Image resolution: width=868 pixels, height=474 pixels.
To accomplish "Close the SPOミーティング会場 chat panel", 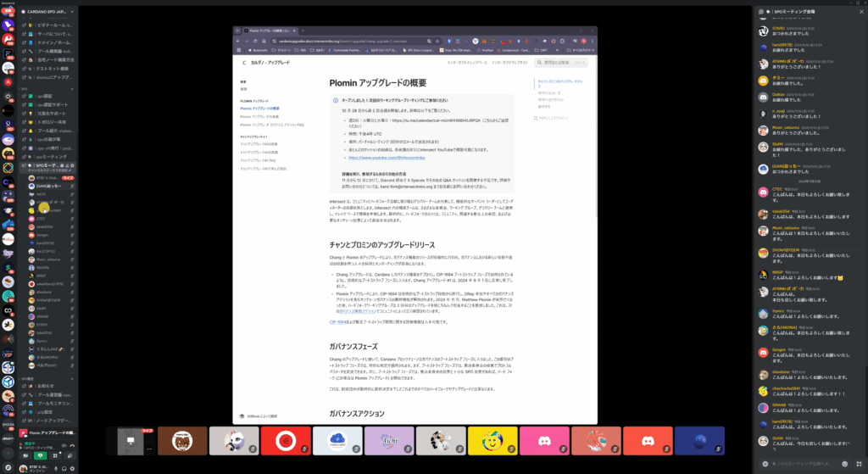I will (x=861, y=12).
